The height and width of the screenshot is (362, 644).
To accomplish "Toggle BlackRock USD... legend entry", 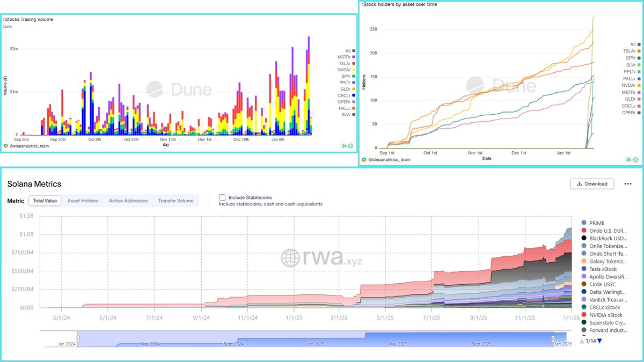I will tap(603, 238).
